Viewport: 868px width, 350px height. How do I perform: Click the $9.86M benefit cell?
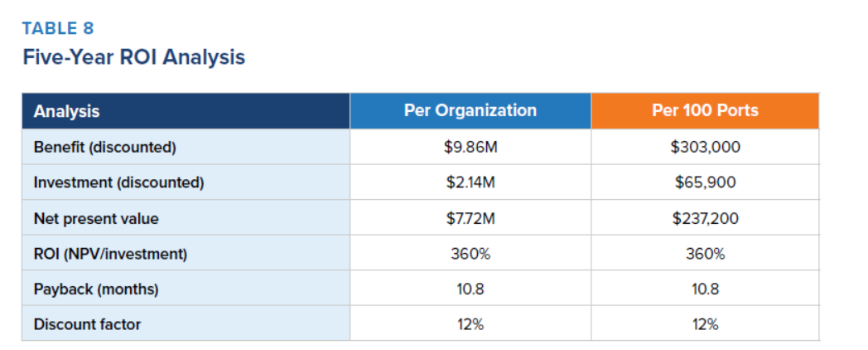(470, 148)
